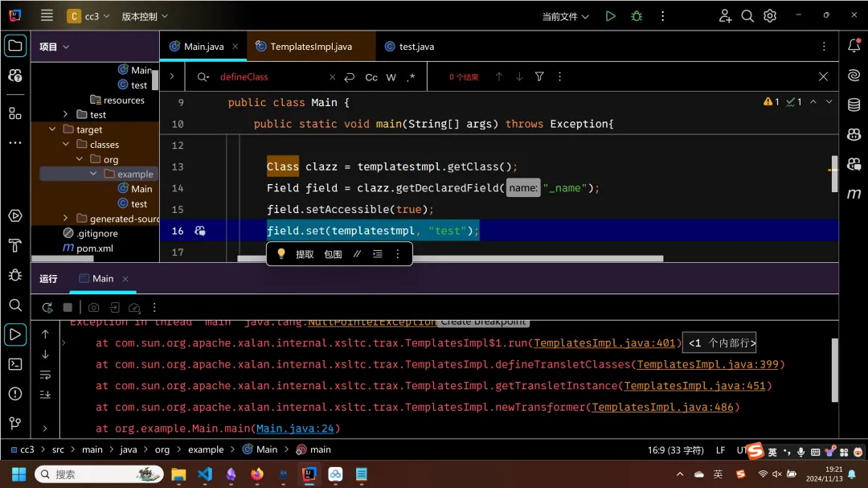
Task: Toggle scroll to end of console
Action: [x=45, y=395]
